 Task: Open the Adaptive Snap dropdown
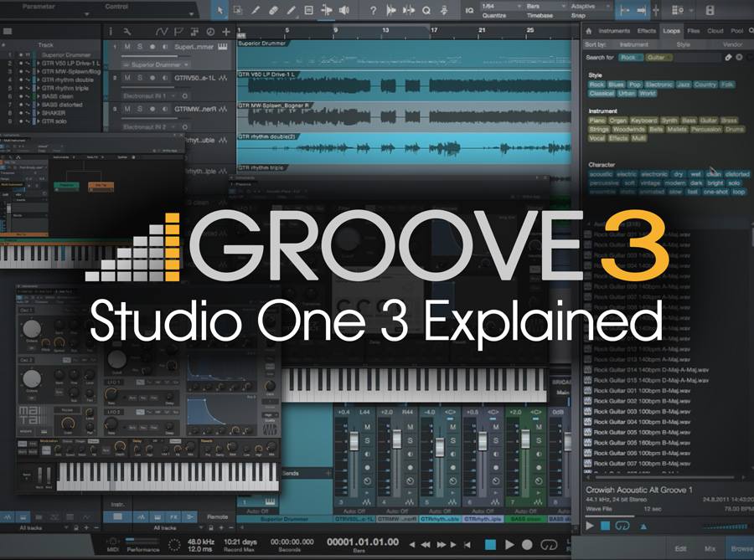591,6
